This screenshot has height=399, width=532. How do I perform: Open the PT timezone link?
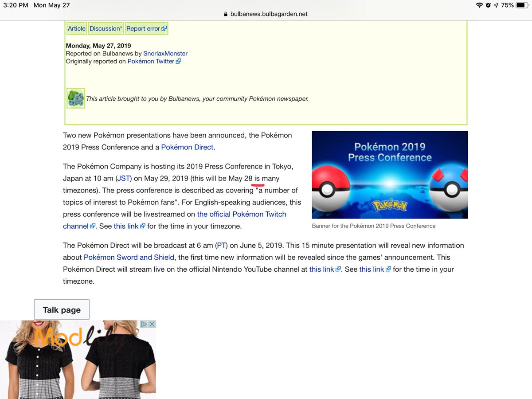(x=222, y=246)
